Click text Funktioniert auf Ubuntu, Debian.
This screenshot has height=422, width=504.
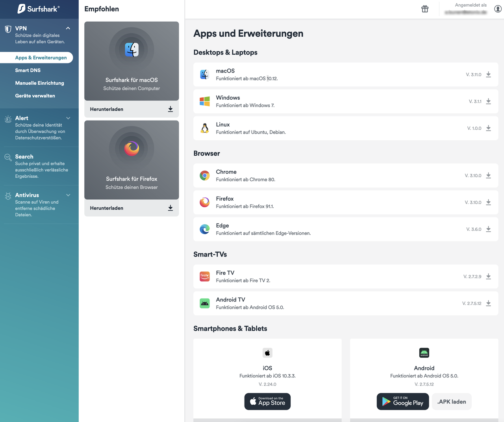251,132
